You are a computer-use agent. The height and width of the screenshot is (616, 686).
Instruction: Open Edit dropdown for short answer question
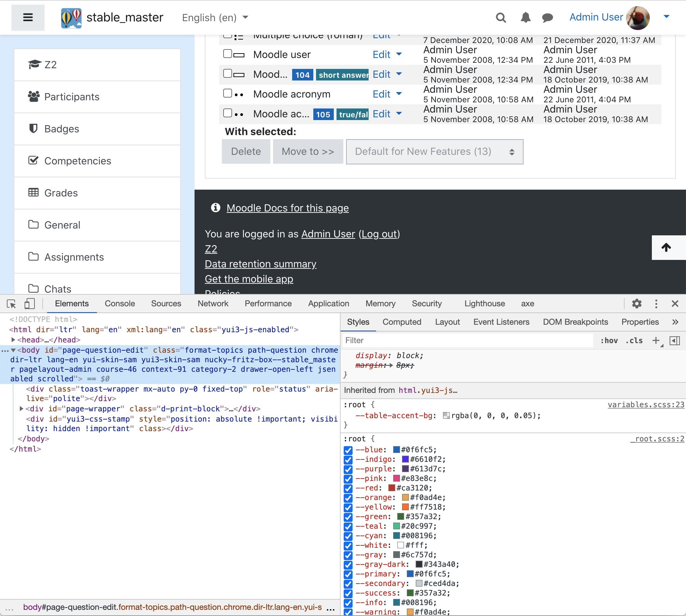(387, 74)
